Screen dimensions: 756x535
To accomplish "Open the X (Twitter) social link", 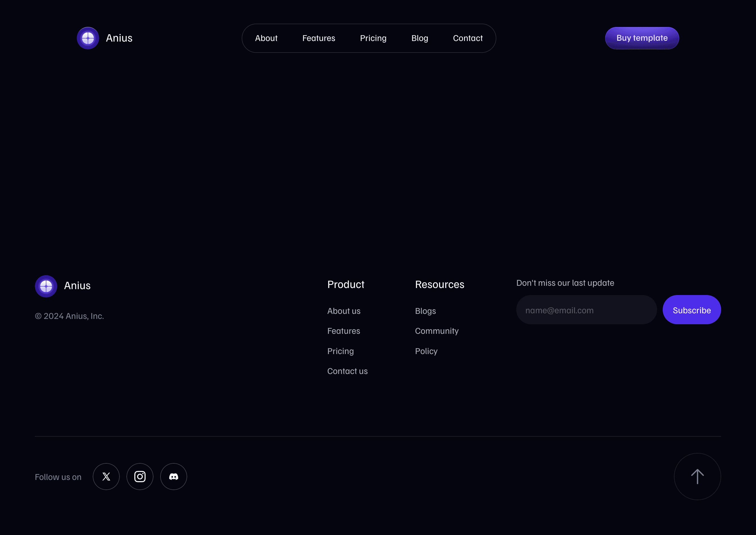I will [x=106, y=476].
